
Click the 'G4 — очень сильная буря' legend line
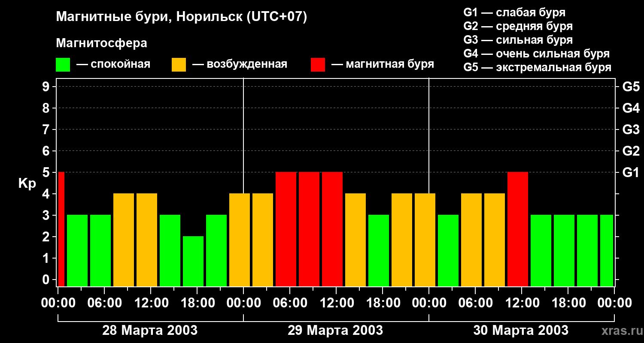(x=537, y=54)
